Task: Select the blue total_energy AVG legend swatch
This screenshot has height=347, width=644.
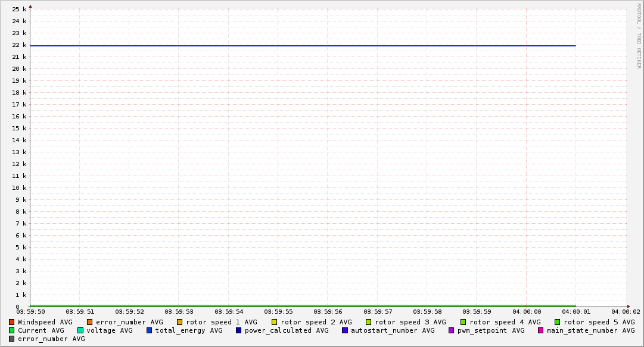Action: point(150,330)
